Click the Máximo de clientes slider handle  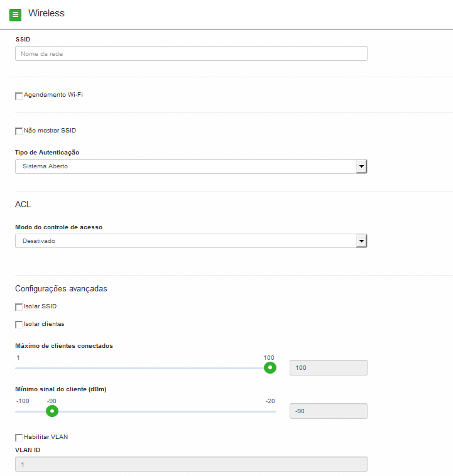270,367
